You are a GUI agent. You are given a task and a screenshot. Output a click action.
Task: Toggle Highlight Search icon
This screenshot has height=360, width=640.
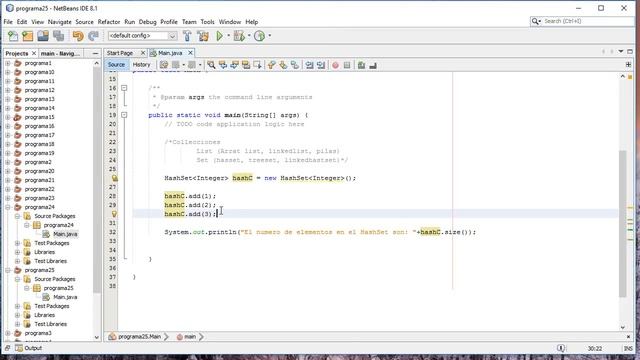coord(246,65)
